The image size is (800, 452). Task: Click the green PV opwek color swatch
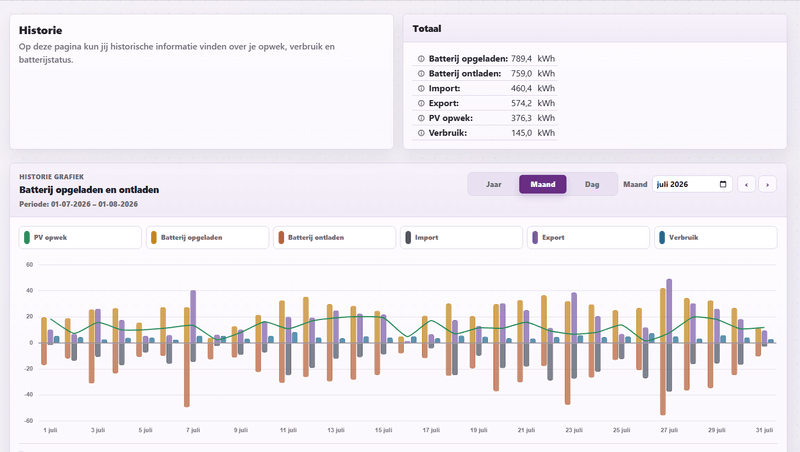tap(27, 237)
